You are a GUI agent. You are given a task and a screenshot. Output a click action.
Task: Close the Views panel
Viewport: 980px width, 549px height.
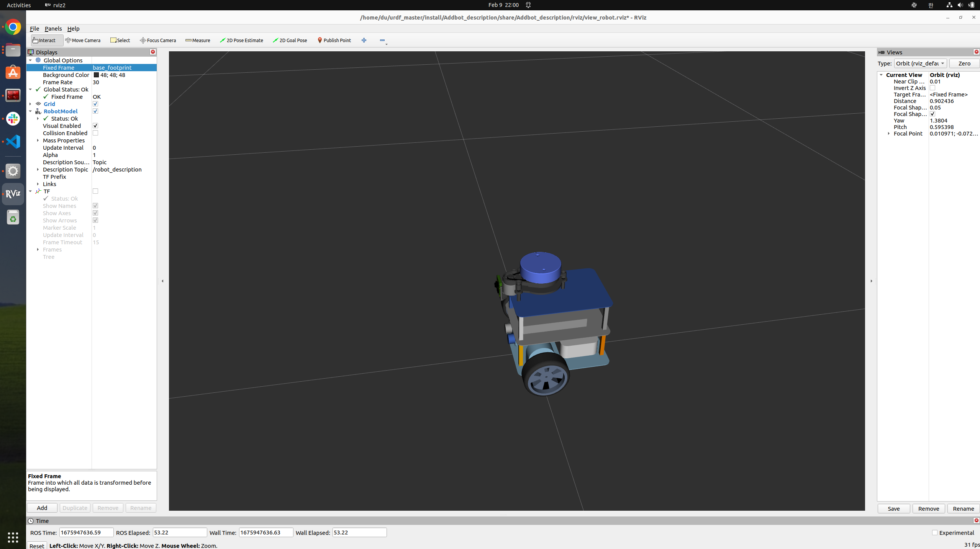(976, 52)
